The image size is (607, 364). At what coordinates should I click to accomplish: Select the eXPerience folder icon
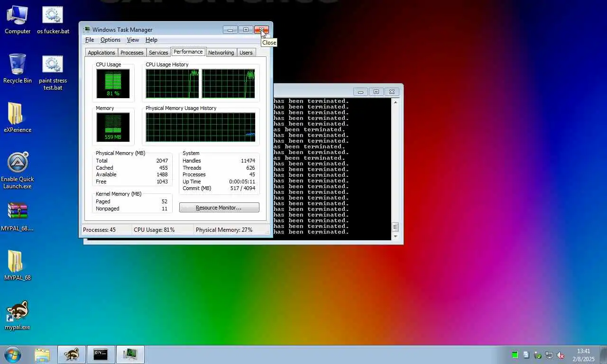click(x=18, y=118)
